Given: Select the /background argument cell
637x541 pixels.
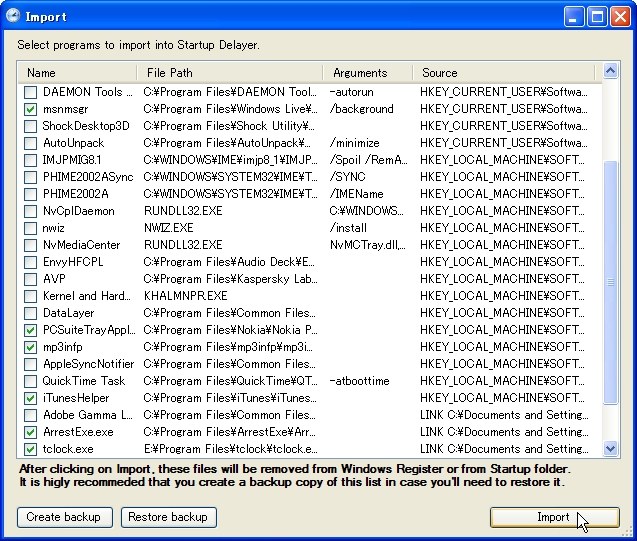Looking at the screenshot, I should 362,109.
